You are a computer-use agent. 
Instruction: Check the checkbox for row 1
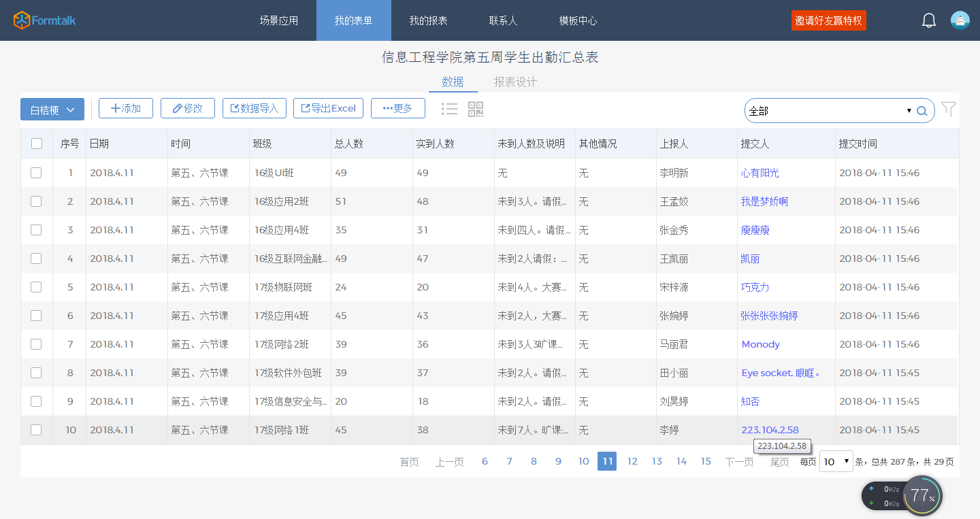37,173
